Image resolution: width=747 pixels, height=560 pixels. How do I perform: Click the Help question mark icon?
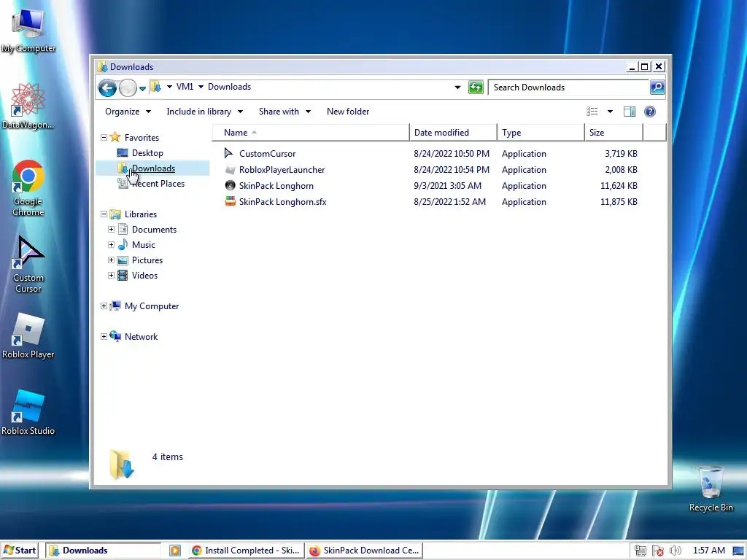650,112
